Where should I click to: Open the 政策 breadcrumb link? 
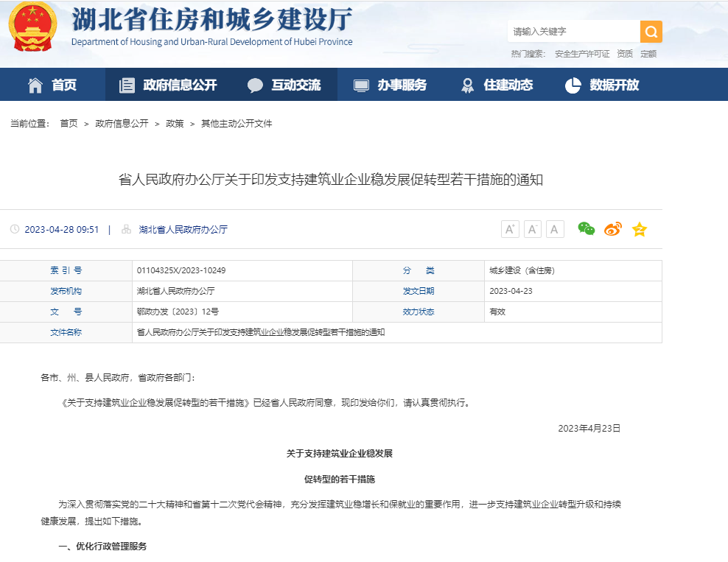[x=174, y=123]
